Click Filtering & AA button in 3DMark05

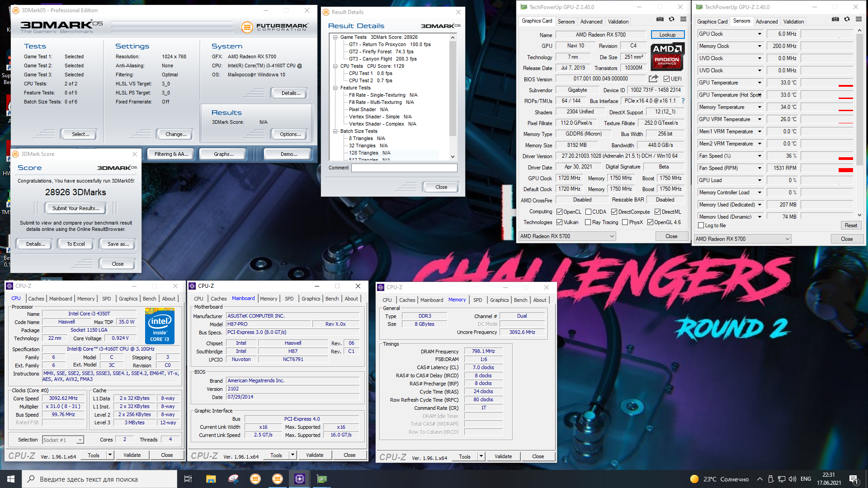(171, 154)
